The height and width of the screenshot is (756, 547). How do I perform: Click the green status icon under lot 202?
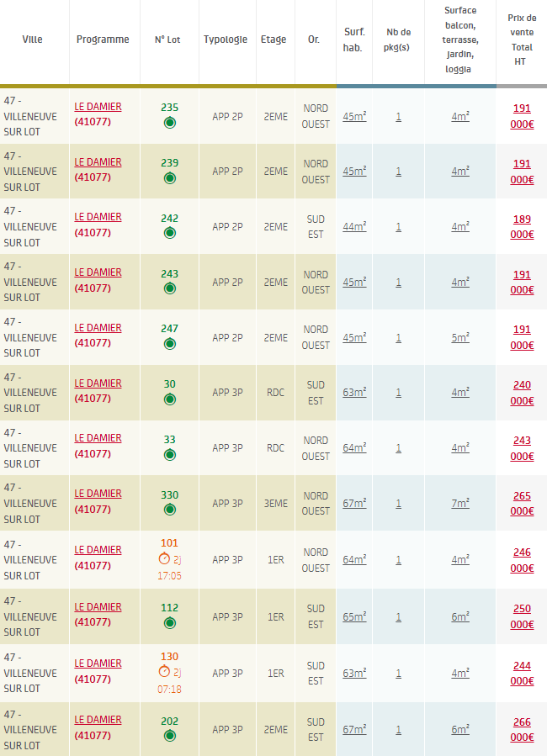tap(169, 736)
